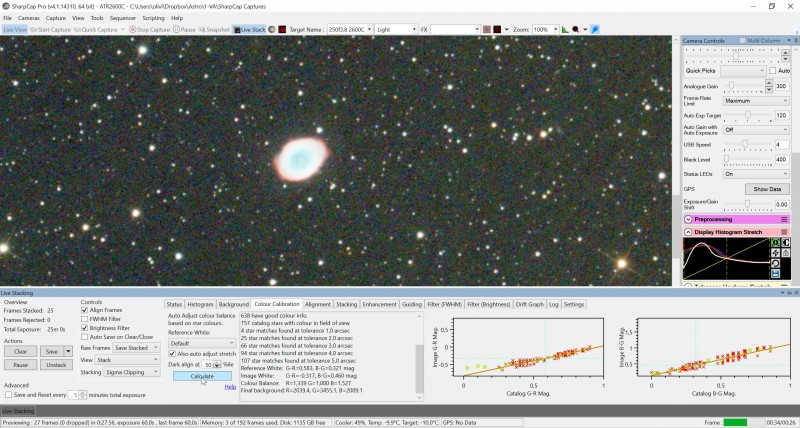The height and width of the screenshot is (428, 800).
Task: Reset the histogram stretch with circular arrow
Action: [x=776, y=264]
